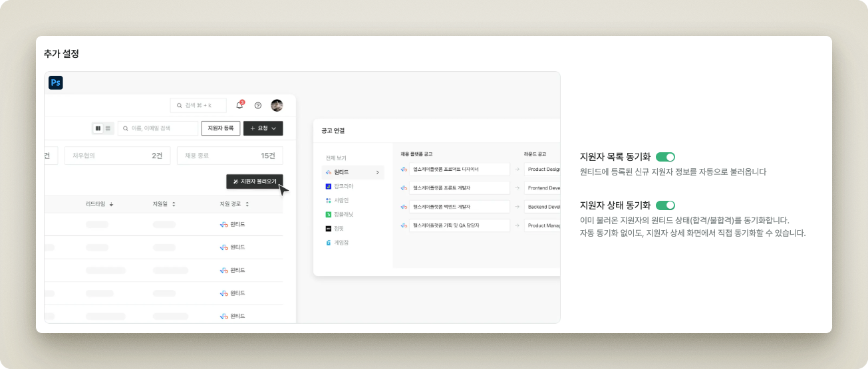Toggle 지원자 목록 동기화 switch
Screen dimensions: 868x369
[x=665, y=157]
